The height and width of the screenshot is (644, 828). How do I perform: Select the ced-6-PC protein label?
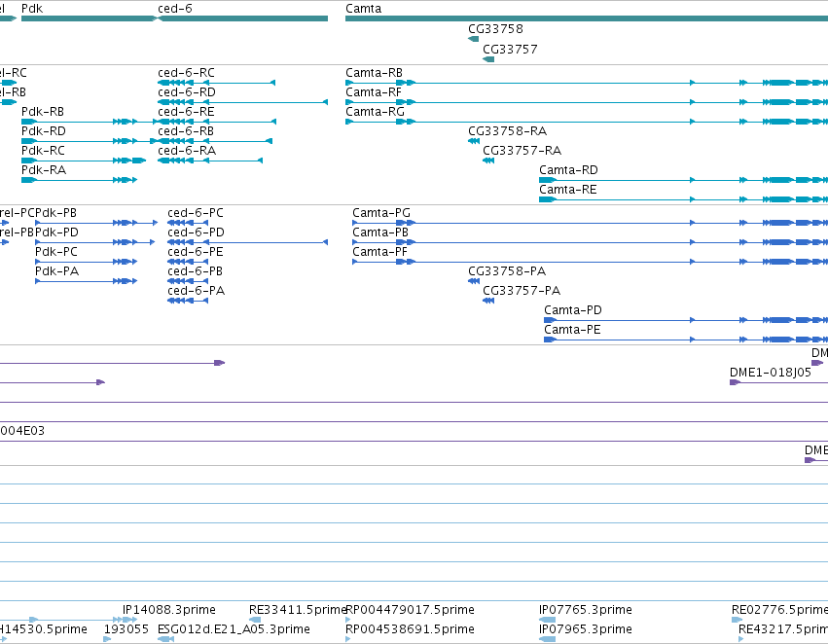tap(196, 213)
